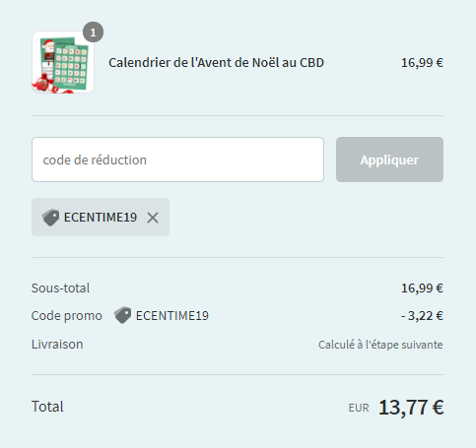Click the EUR currency indicator
476x448 pixels.
coord(359,408)
